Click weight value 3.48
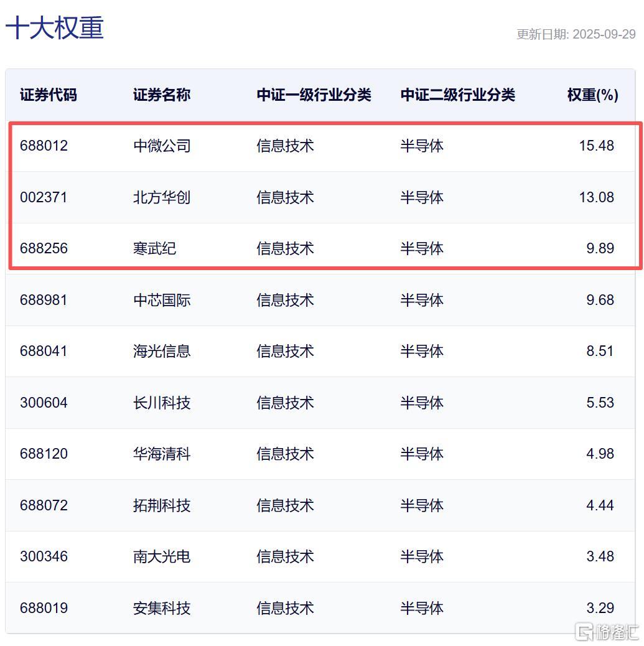The image size is (644, 646). (x=600, y=556)
